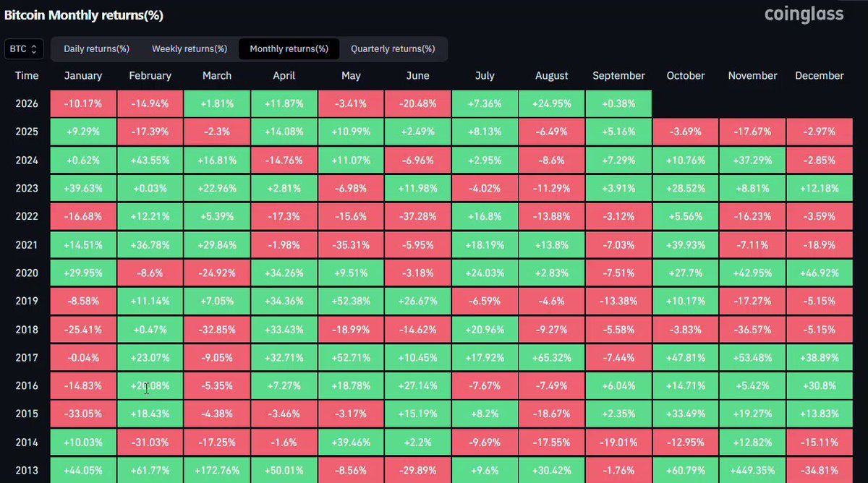The image size is (868, 483).
Task: Click the 2017 August cell showing +65.32%
Action: tap(552, 357)
